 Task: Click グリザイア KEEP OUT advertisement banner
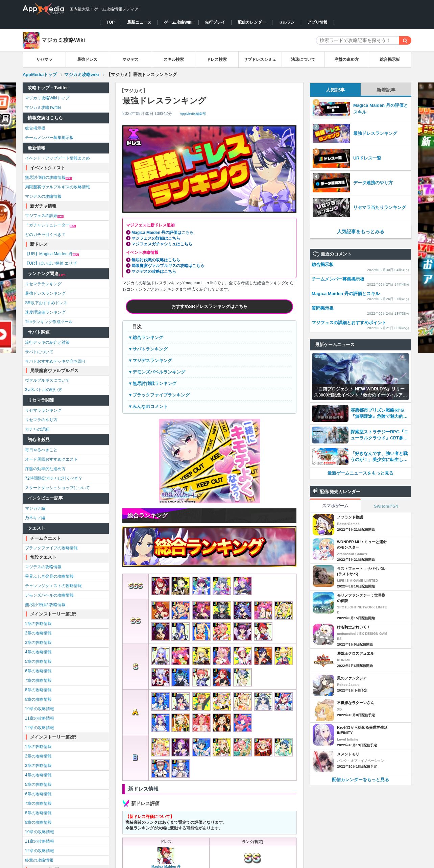(x=210, y=461)
